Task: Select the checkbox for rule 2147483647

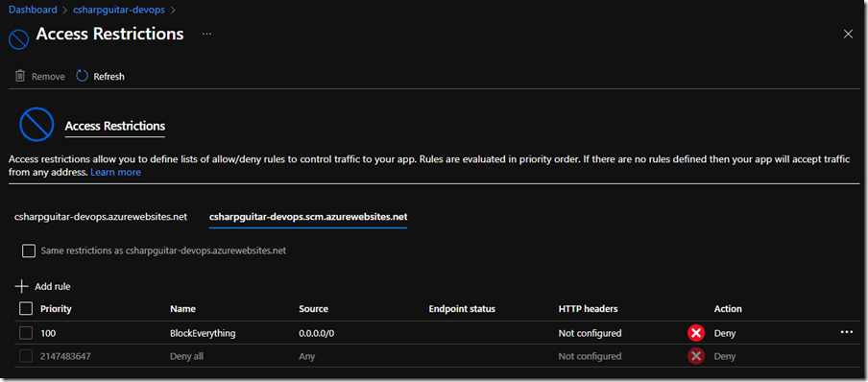Action: click(26, 356)
